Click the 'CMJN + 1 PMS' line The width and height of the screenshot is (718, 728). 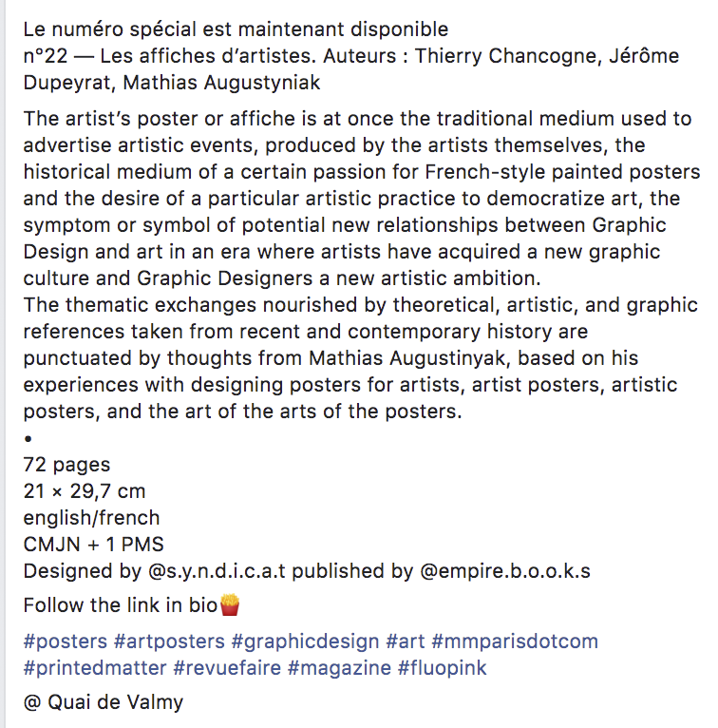tap(93, 545)
